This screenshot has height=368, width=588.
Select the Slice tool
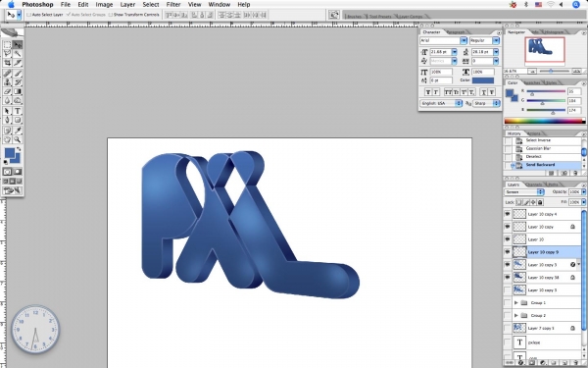pyautogui.click(x=18, y=63)
